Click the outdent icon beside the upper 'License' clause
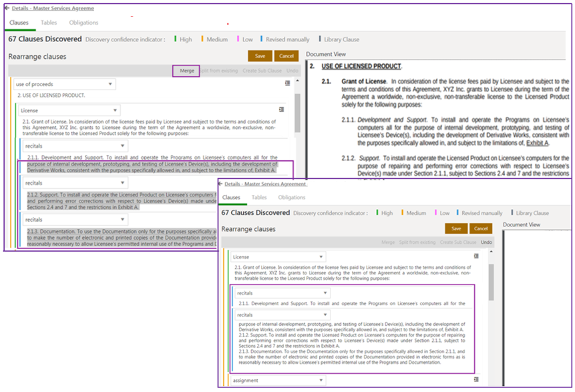The width and height of the screenshot is (575, 392). [281, 109]
